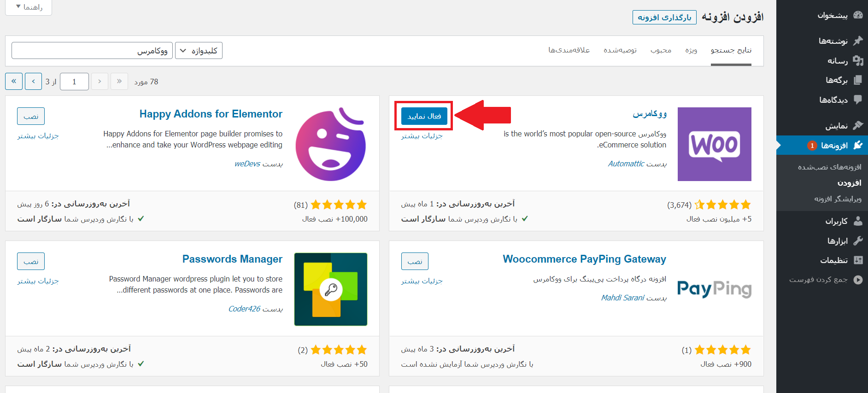Click فعال نمایید to activate WooCommerce
Viewport: 868px width, 393px height.
coord(424,116)
